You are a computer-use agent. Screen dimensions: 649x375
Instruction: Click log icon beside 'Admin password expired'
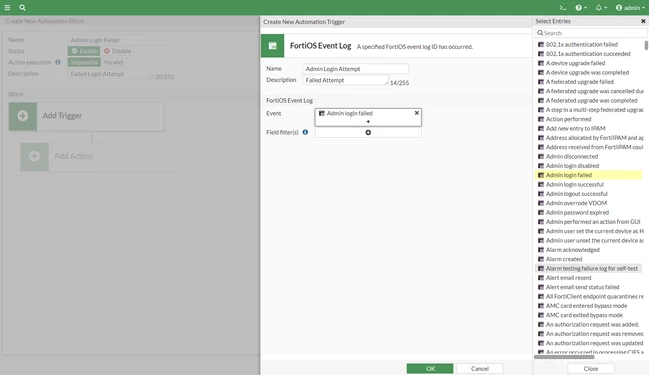pos(541,212)
